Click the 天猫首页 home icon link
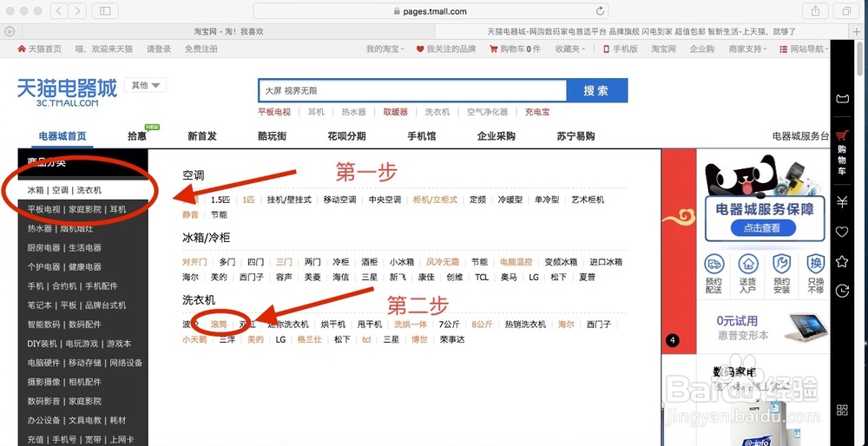This screenshot has height=446, width=868. 39,49
